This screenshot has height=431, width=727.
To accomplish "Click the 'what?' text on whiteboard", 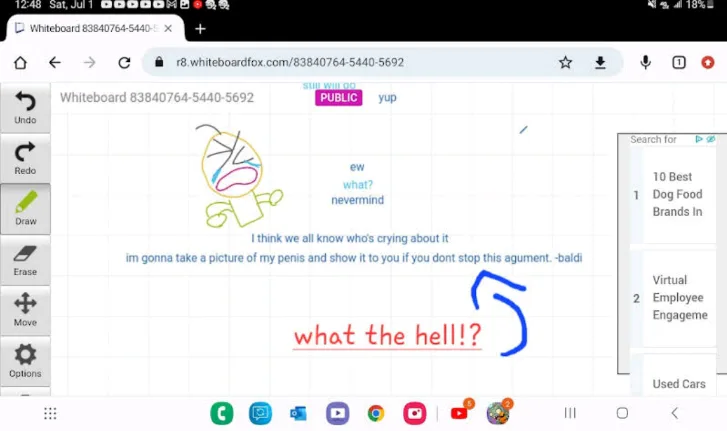I will coord(357,184).
